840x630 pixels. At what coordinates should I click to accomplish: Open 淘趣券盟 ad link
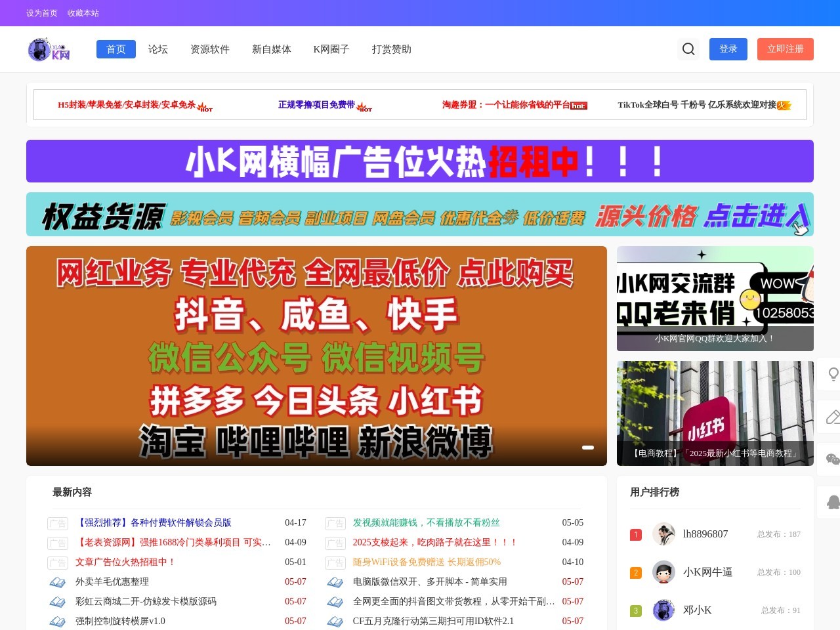click(514, 105)
